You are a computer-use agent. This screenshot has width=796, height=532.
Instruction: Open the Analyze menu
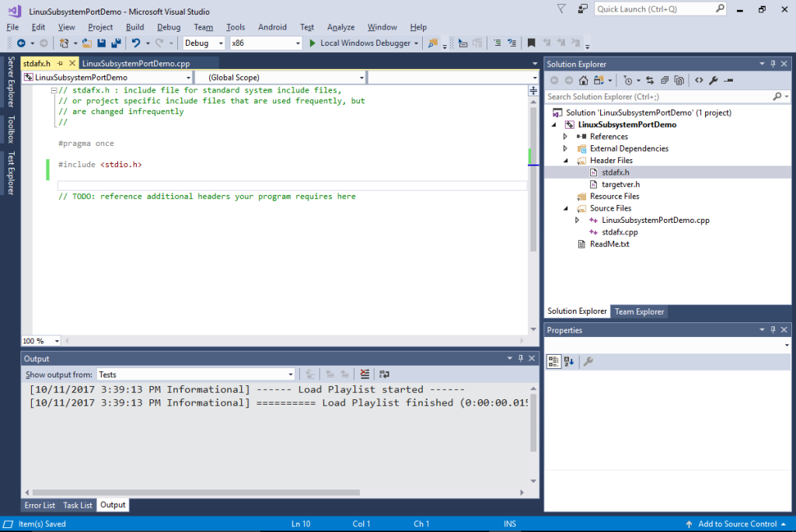pyautogui.click(x=340, y=26)
